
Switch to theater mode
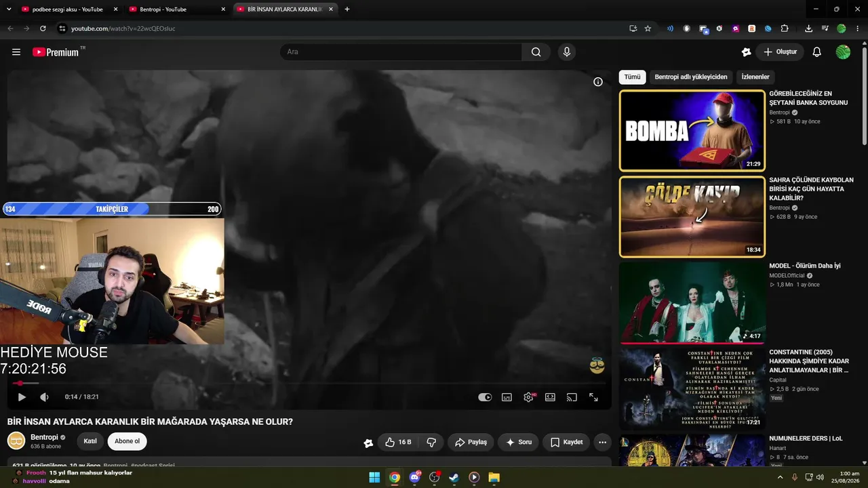pyautogui.click(x=550, y=397)
